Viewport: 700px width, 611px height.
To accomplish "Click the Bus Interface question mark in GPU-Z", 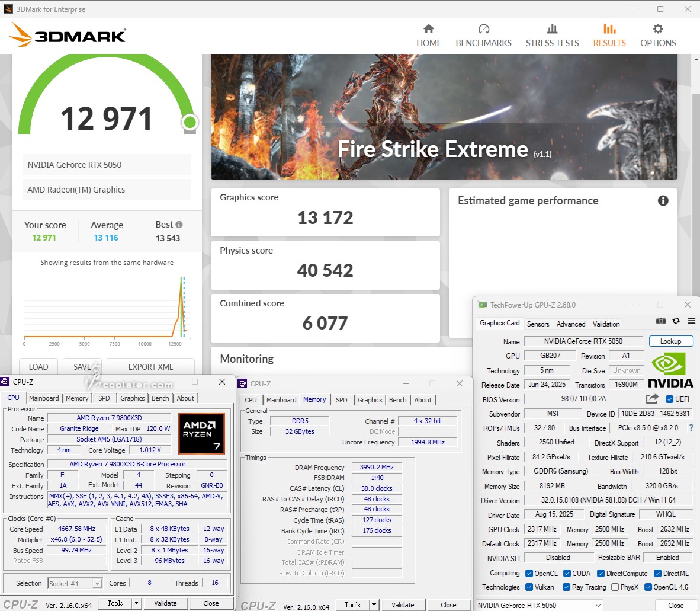I will tap(691, 428).
